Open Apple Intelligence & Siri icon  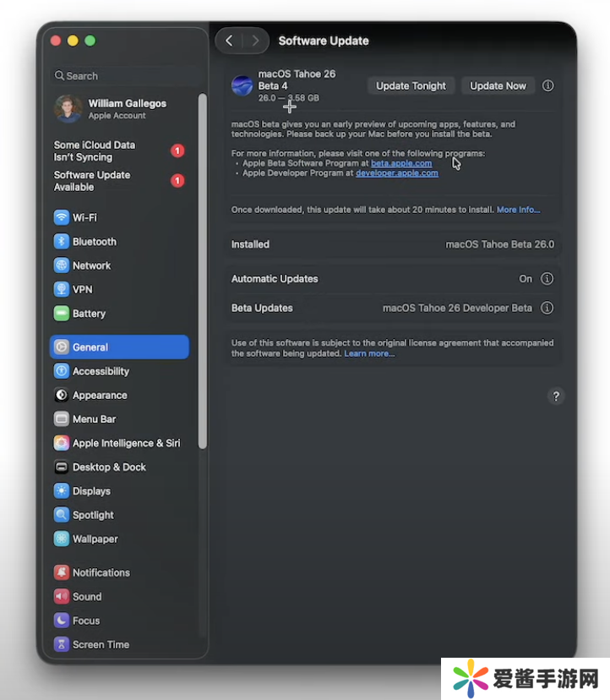61,443
